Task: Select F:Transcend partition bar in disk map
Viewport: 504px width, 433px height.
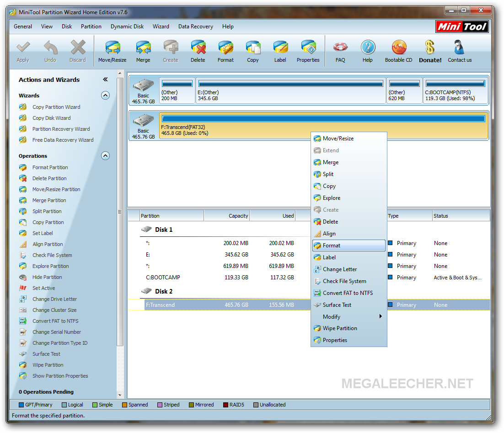Action: (324, 125)
